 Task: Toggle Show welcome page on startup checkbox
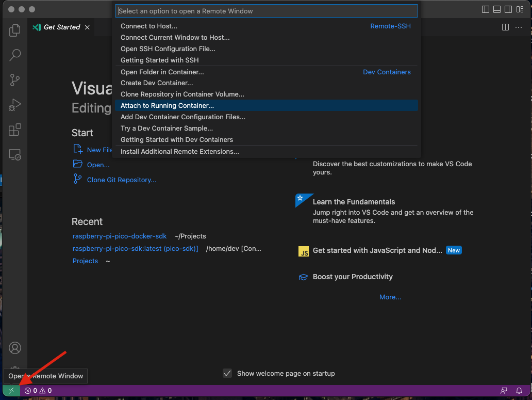tap(227, 374)
